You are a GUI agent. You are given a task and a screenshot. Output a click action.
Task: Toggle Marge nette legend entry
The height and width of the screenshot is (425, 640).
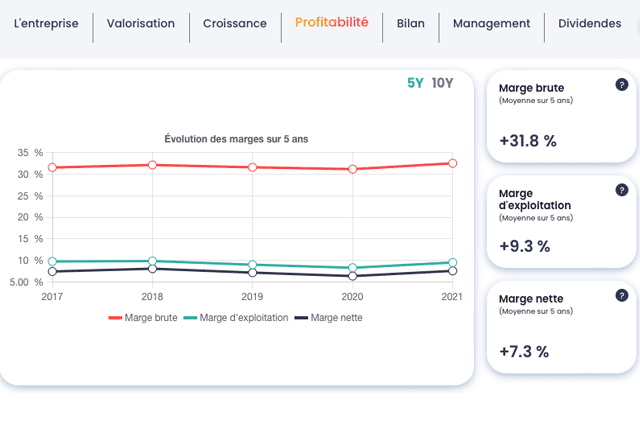329,318
